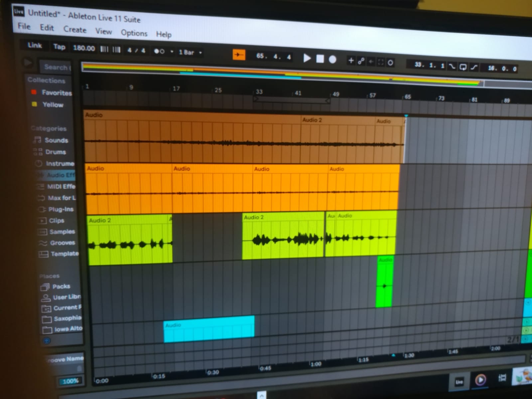This screenshot has height=399, width=532.
Task: Select the Samples category
Action: click(x=62, y=232)
